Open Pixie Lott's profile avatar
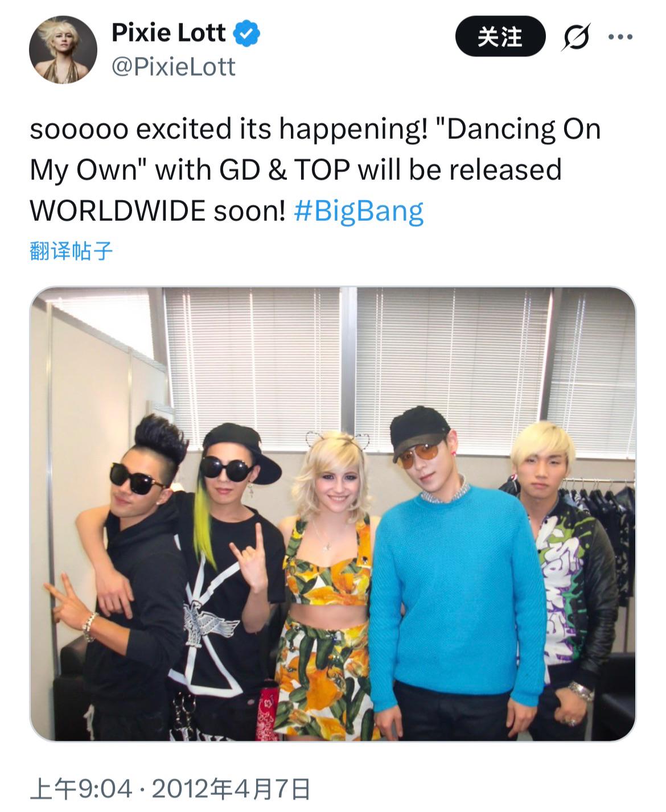666x812 pixels. pos(63,50)
